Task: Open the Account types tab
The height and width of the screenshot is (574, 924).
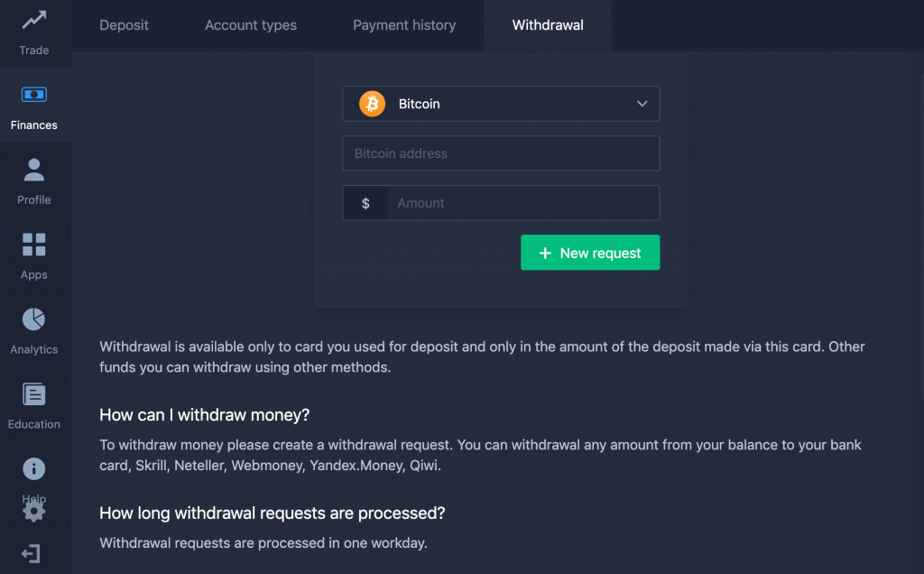Action: click(251, 25)
